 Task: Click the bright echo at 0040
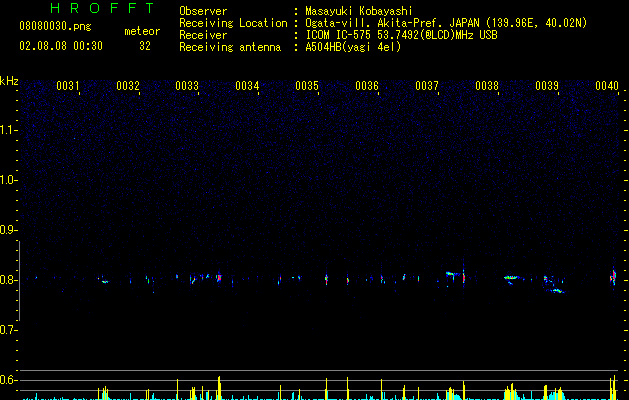click(613, 277)
